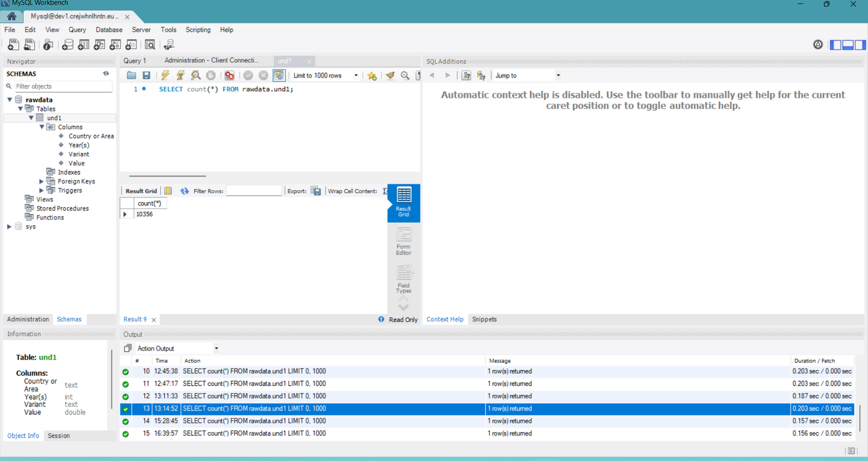Expand the sys schema tree node
This screenshot has width=868, height=461.
click(x=9, y=227)
